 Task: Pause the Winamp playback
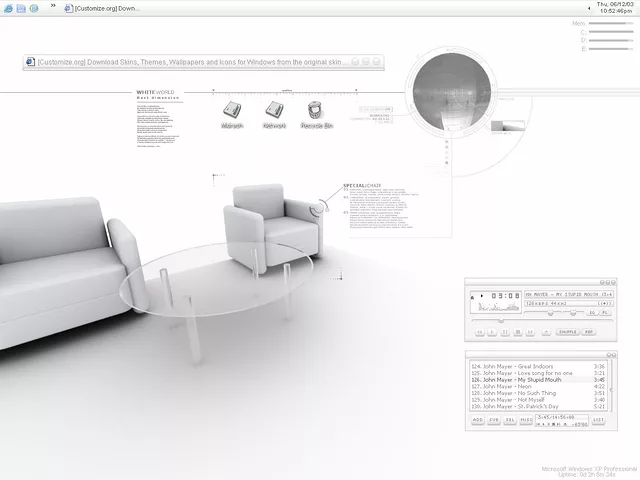tap(504, 332)
